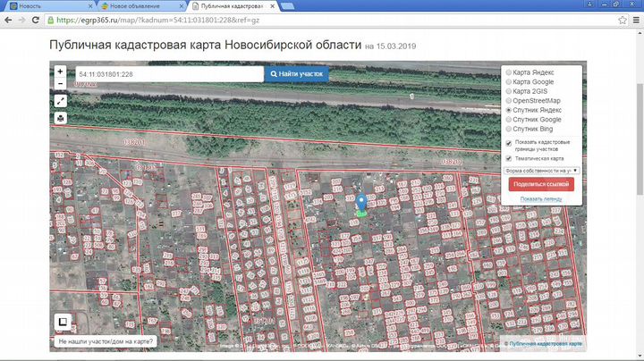Zoom out the map with minus button
The height and width of the screenshot is (361, 644).
pos(60,84)
